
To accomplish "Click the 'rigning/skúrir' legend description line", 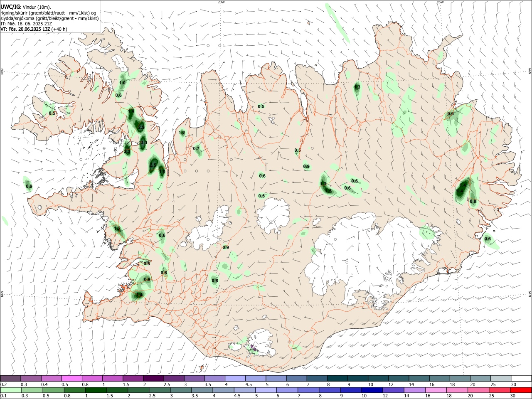I will tap(48, 13).
